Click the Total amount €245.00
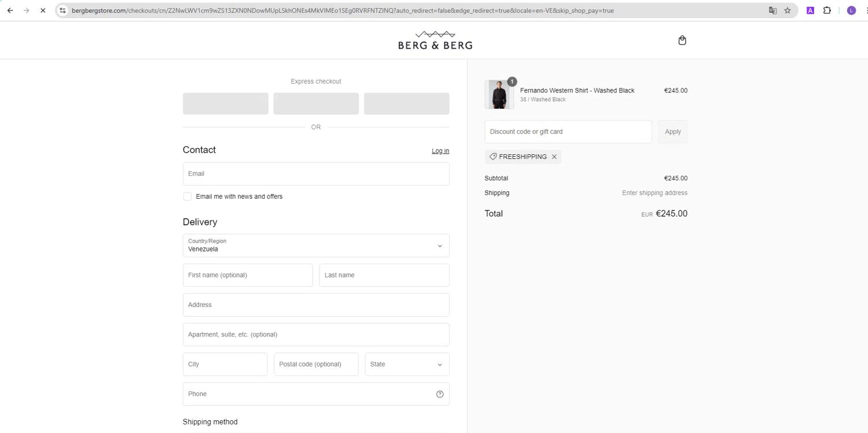Viewport: 868px width, 433px height. tap(672, 213)
